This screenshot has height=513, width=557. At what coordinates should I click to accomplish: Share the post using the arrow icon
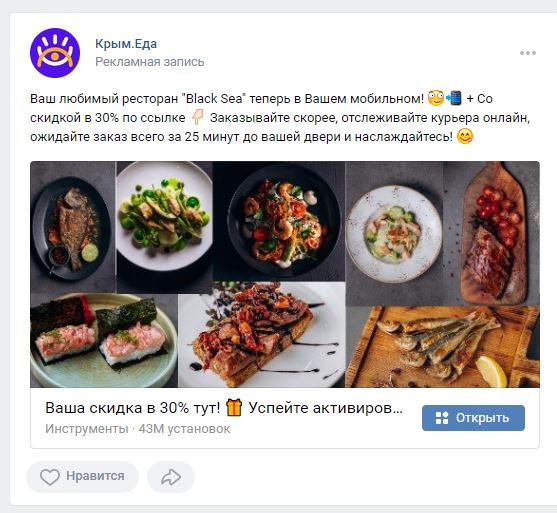171,477
